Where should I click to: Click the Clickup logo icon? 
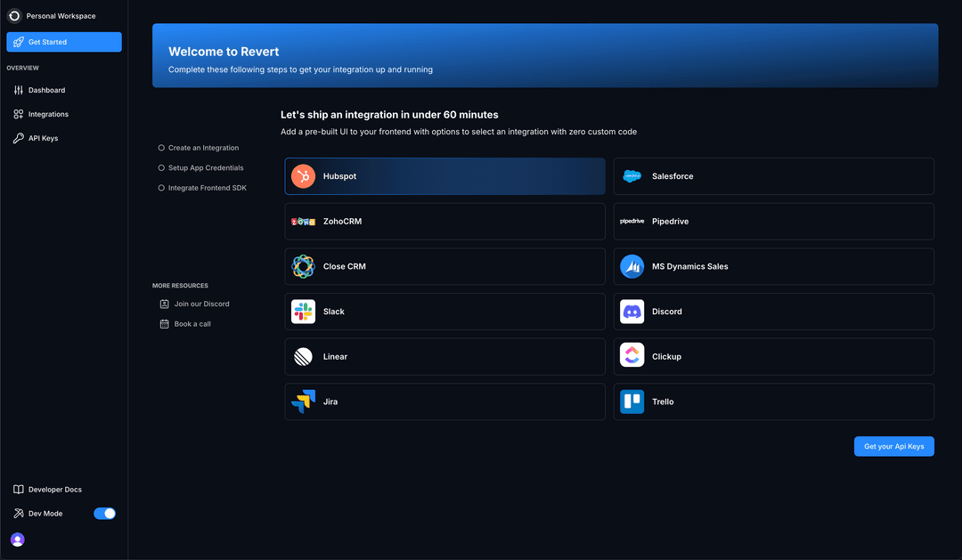point(632,356)
